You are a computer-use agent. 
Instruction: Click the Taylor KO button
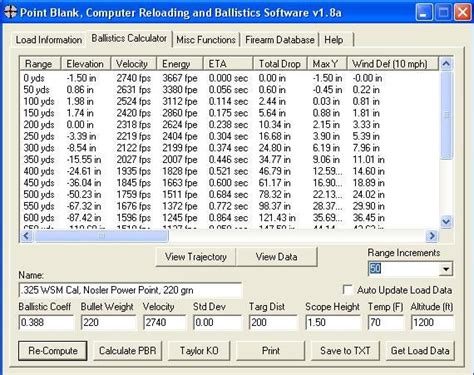(199, 351)
